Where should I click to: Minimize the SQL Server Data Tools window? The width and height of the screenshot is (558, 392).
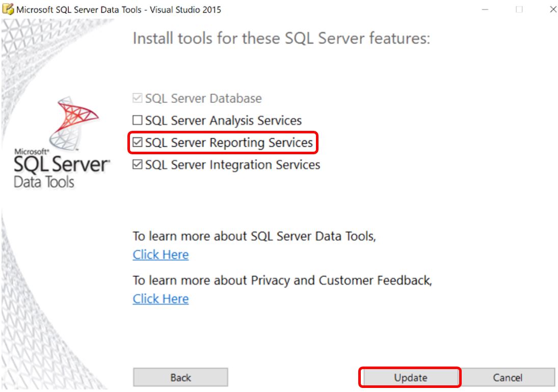coord(485,10)
